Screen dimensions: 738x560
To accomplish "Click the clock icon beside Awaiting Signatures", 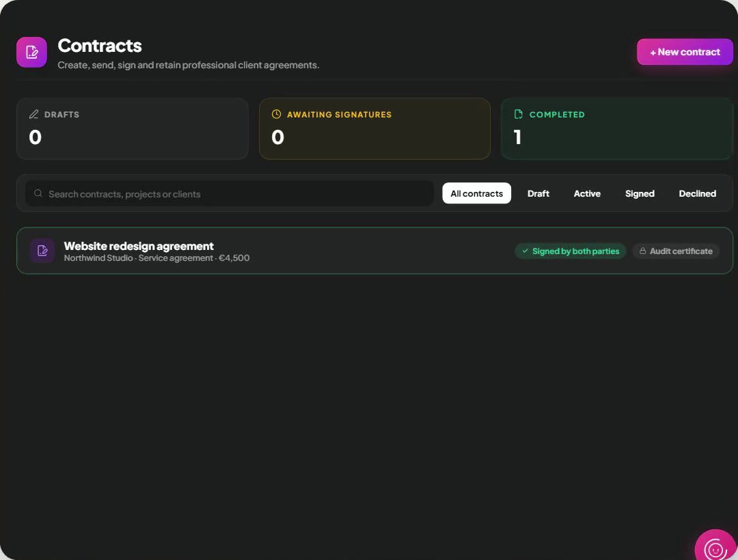I will click(276, 114).
